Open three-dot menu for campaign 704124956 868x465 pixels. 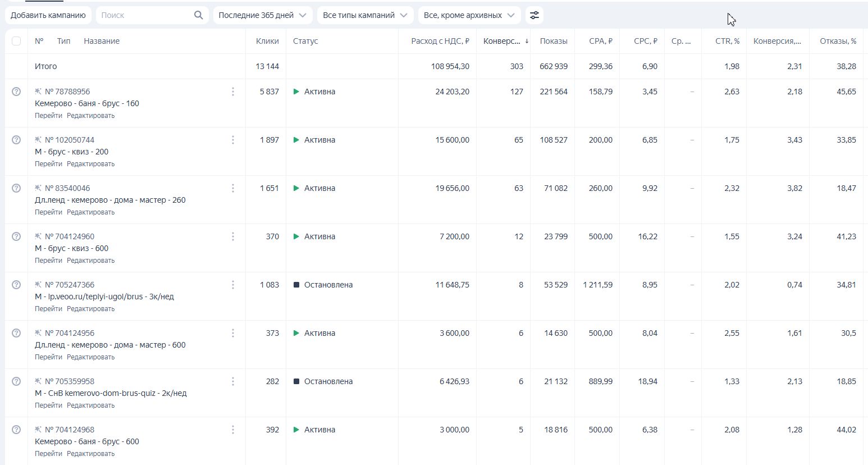(x=233, y=333)
